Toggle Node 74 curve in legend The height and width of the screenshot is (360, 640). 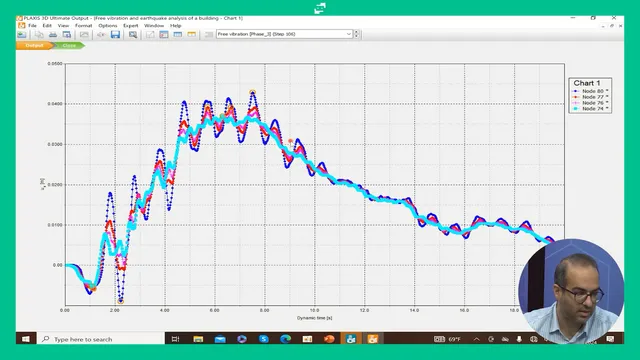point(591,109)
